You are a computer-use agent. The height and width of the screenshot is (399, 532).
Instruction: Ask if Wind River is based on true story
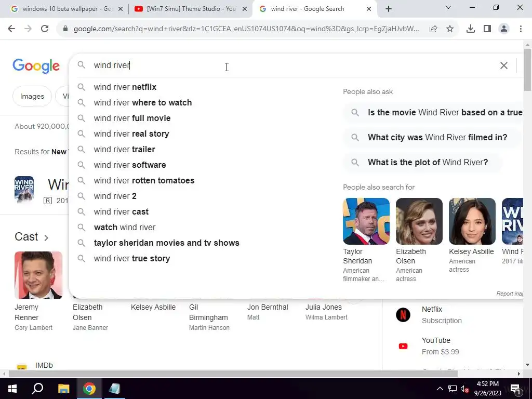434,113
